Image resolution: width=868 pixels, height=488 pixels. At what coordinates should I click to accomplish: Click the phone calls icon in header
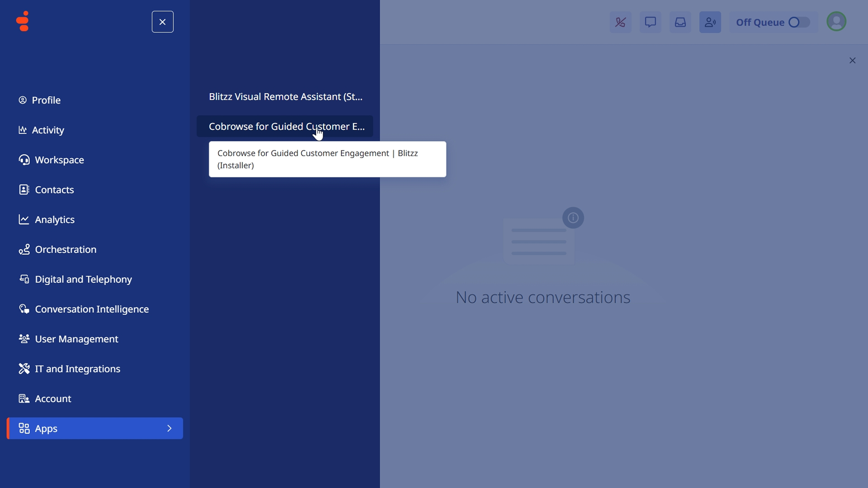point(620,22)
